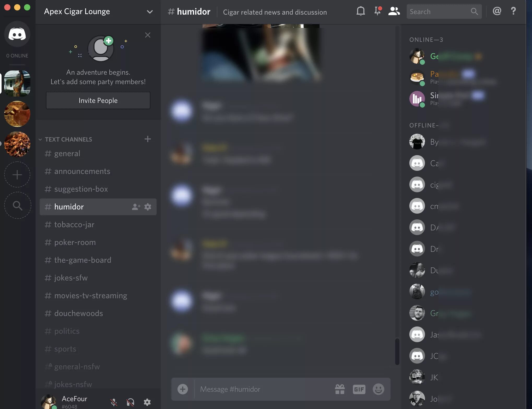Open Apex Cigar Lounge server dropdown
This screenshot has height=409, width=532.
point(150,12)
